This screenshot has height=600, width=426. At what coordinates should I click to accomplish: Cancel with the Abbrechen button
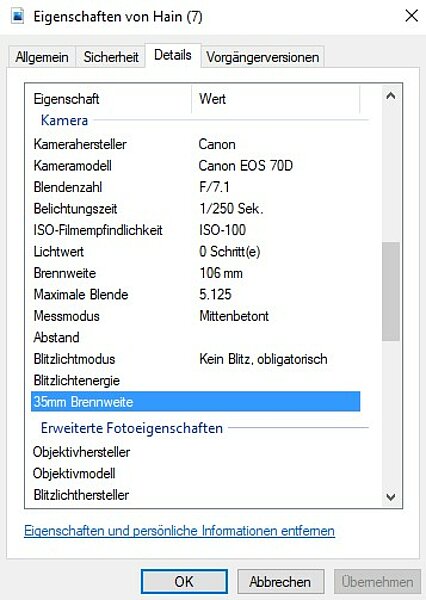280,582
